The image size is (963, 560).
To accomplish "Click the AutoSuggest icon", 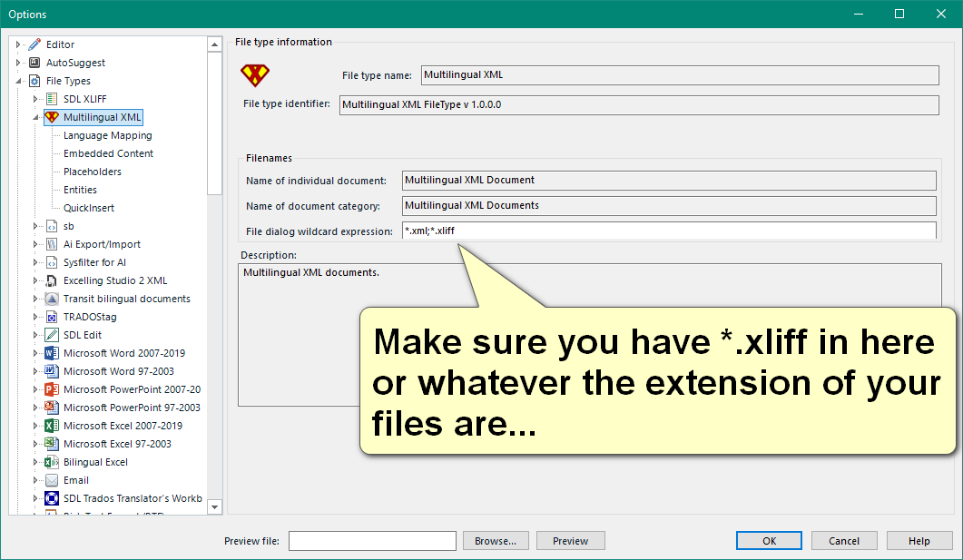I will [x=35, y=63].
